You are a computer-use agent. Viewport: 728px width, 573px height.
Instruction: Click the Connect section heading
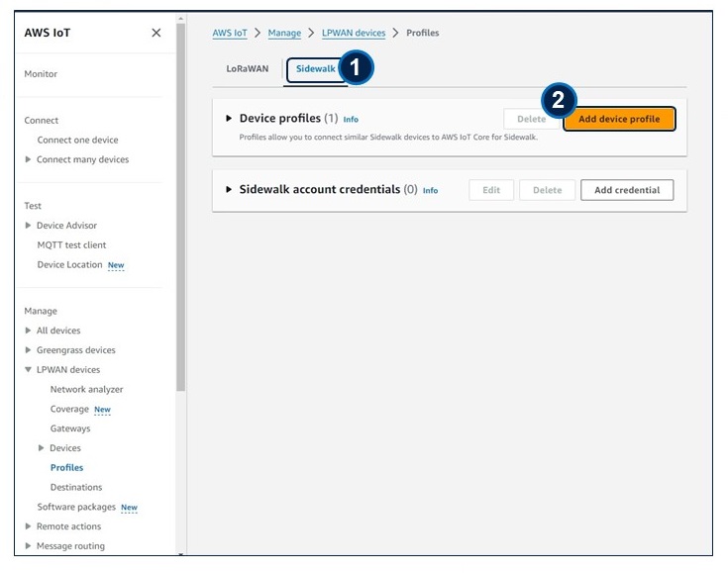pos(42,120)
